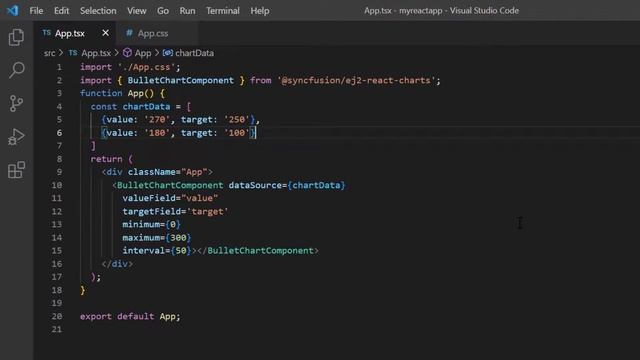Click the value '270' on line 5
640x360 pixels.
click(157, 120)
